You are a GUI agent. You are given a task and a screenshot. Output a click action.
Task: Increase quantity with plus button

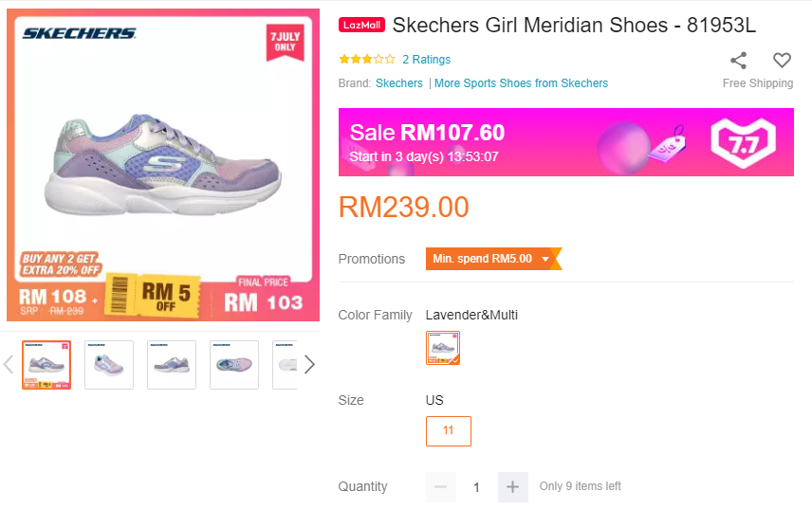pos(512,487)
